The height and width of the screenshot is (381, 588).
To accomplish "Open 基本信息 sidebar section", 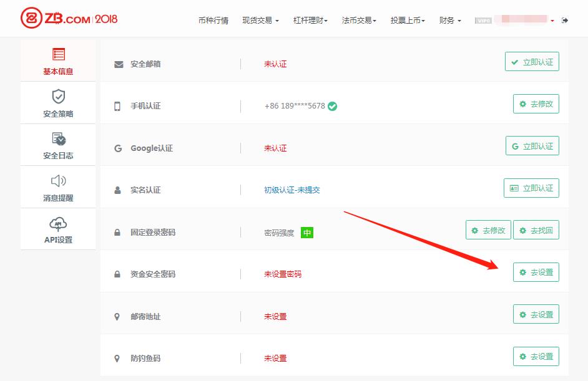I will tap(58, 61).
